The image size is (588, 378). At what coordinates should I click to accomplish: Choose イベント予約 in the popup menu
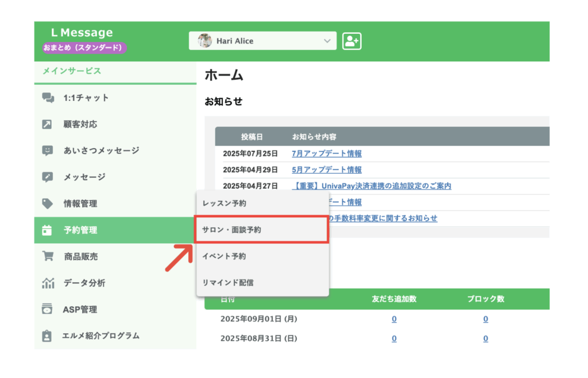click(225, 256)
